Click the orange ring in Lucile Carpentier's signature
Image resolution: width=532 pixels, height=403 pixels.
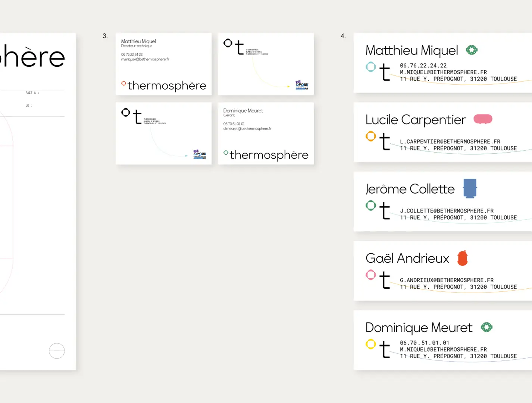tap(370, 136)
